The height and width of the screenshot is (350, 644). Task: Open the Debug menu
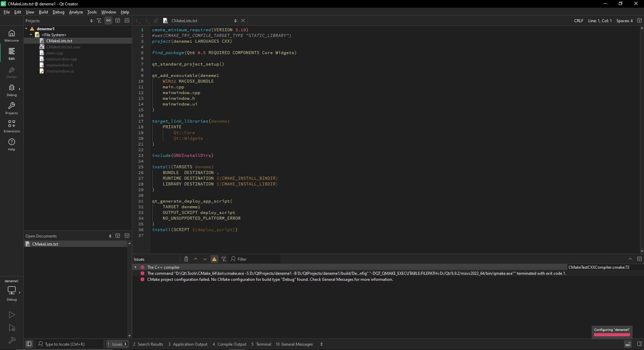(58, 12)
